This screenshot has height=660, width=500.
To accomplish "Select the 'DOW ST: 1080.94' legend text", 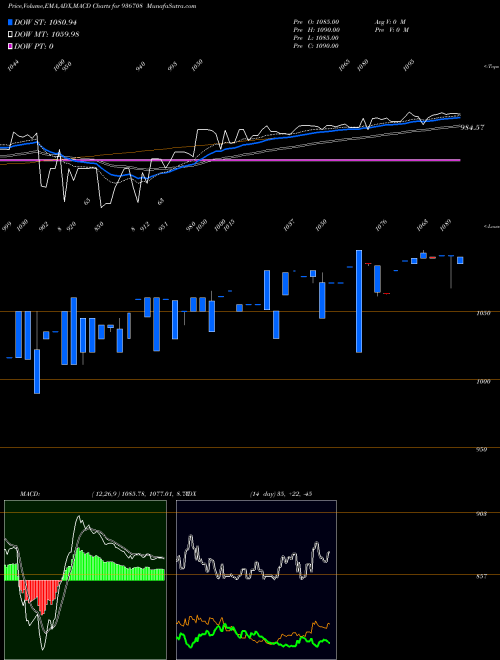I will click(x=45, y=22).
